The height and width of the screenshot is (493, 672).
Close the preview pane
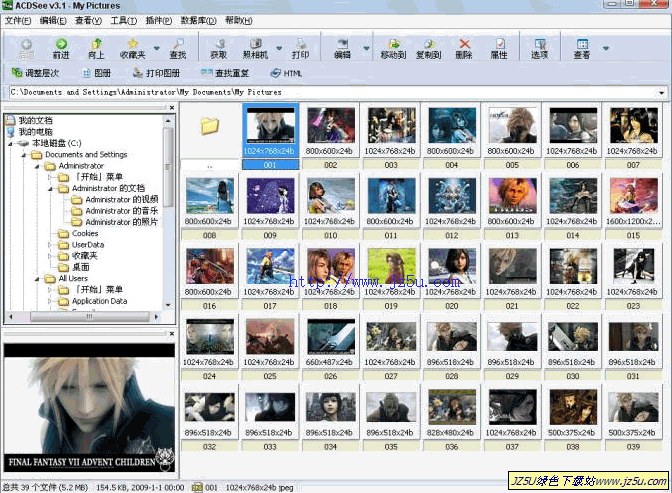click(x=172, y=334)
